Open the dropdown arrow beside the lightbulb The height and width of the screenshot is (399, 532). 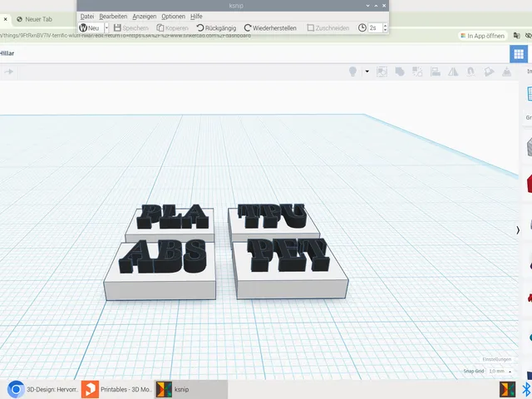coord(367,71)
